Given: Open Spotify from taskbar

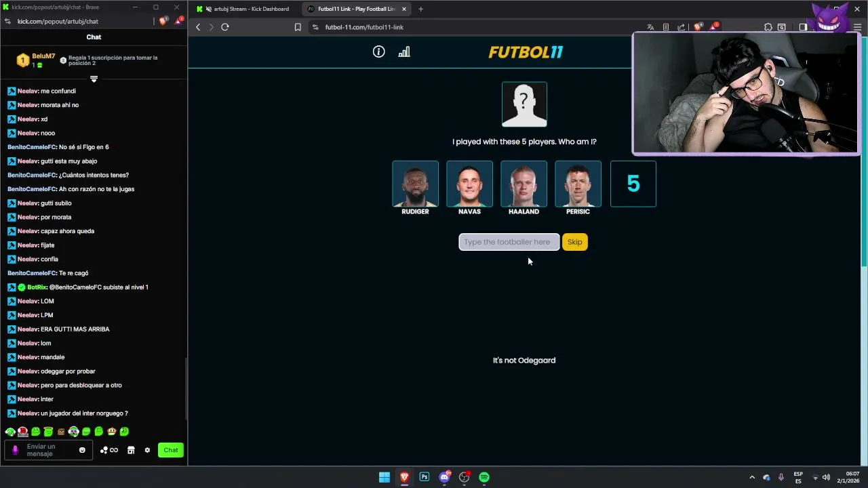Looking at the screenshot, I should [484, 477].
